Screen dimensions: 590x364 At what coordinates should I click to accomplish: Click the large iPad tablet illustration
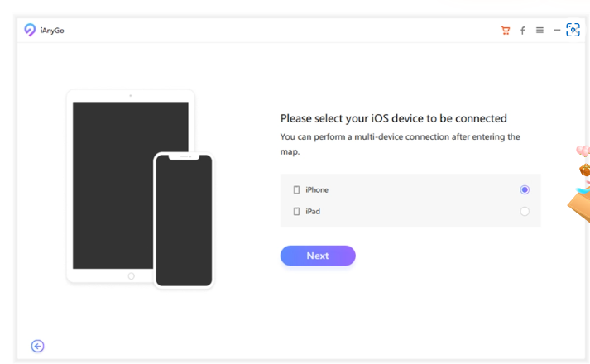click(x=112, y=182)
